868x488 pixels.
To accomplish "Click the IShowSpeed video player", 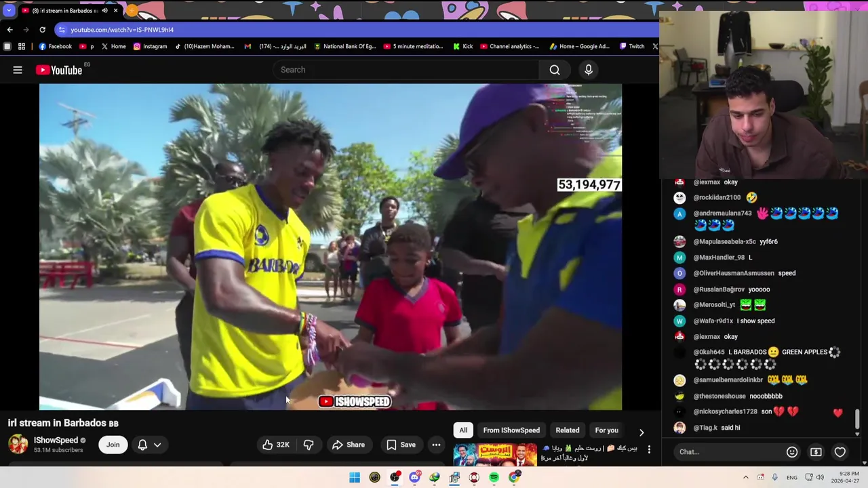I will 330,247.
